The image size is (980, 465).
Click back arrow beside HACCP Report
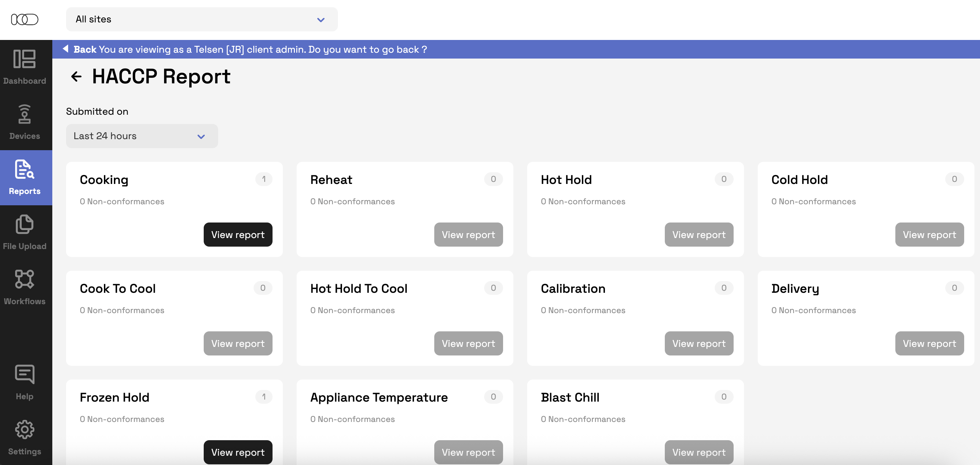[x=76, y=76]
